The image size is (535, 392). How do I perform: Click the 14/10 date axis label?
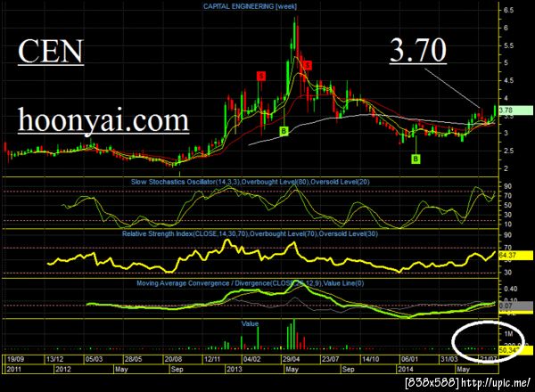(371, 359)
